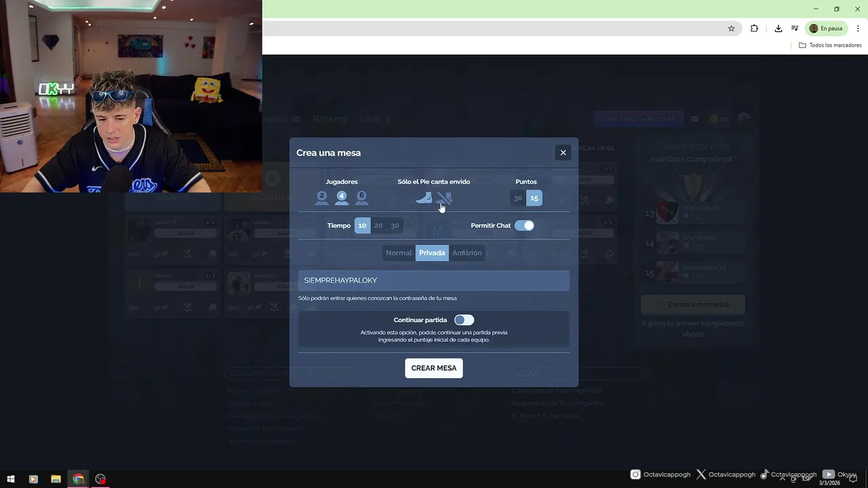Toggle the Permitir Chat switch

524,226
